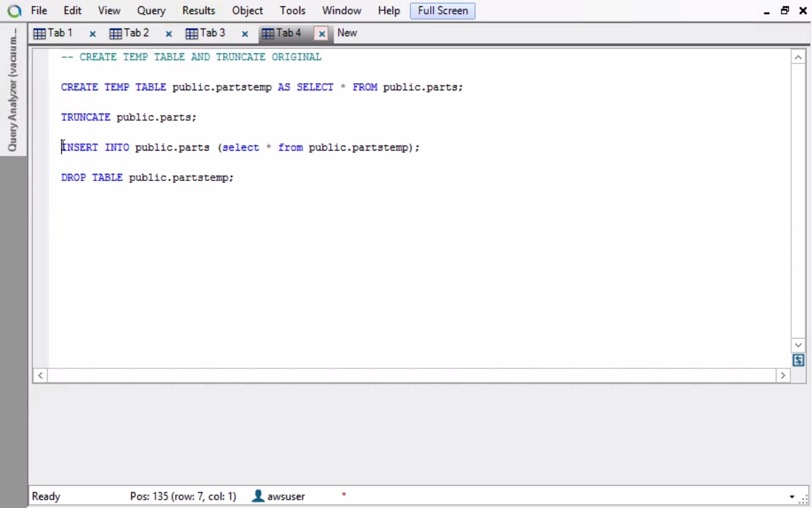Toggle the Full Screen button
Viewport: 812px width, 508px height.
443,11
